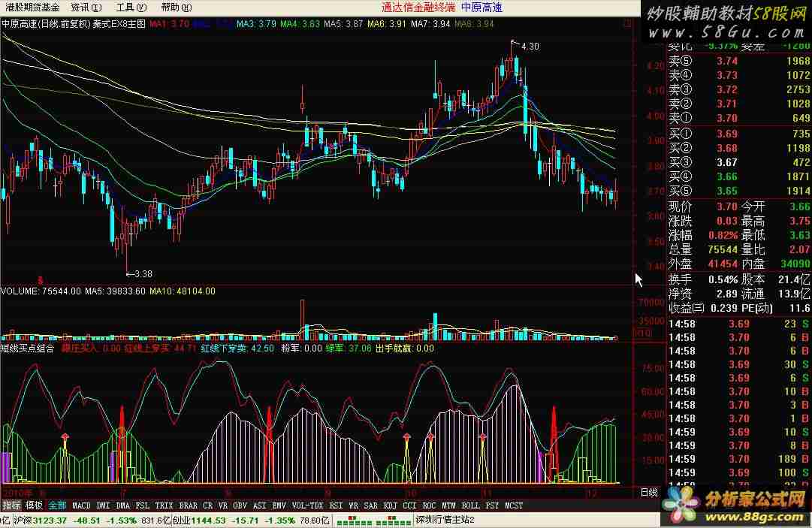Click the 外盘 value 41454
The width and height of the screenshot is (812, 528).
723,264
